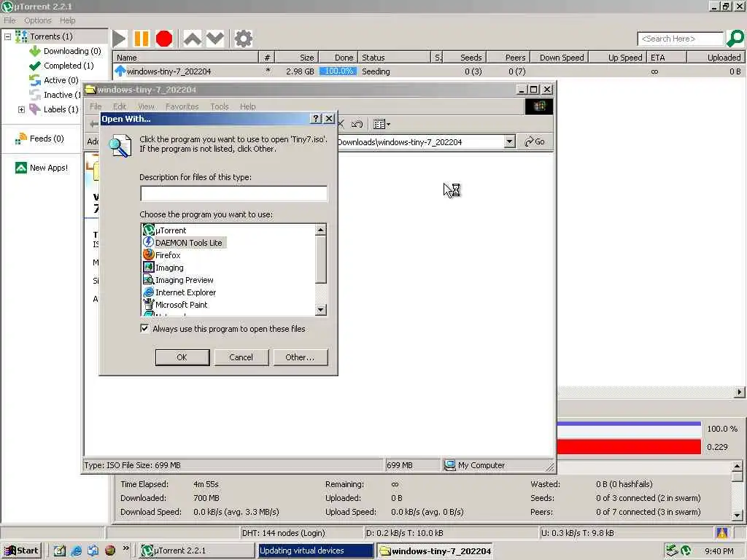Expand the quick launch overflow chevron
This screenshot has height=560, width=747.
(125, 548)
